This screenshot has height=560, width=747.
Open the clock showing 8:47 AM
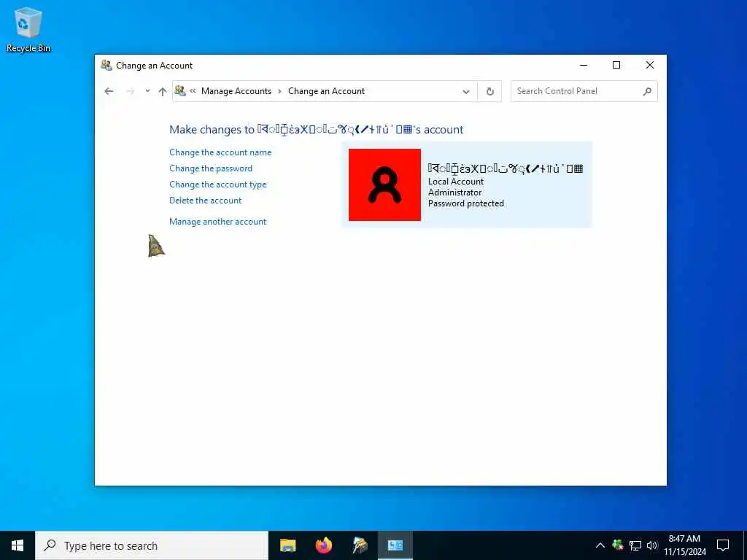(684, 545)
